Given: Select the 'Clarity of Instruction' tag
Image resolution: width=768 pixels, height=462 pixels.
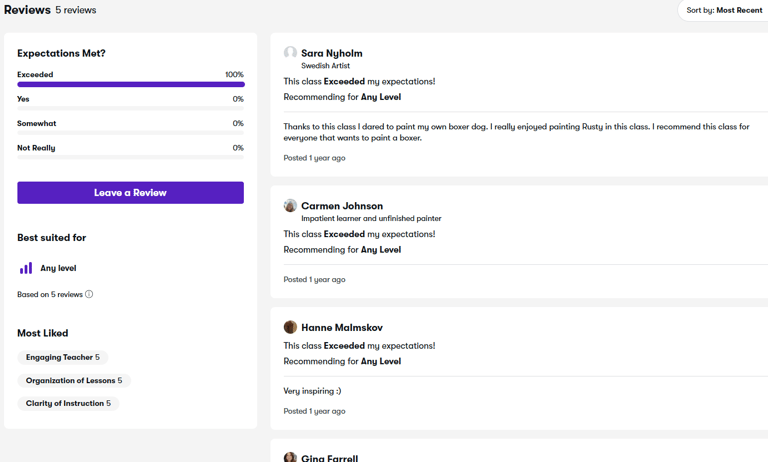Looking at the screenshot, I should [x=68, y=403].
